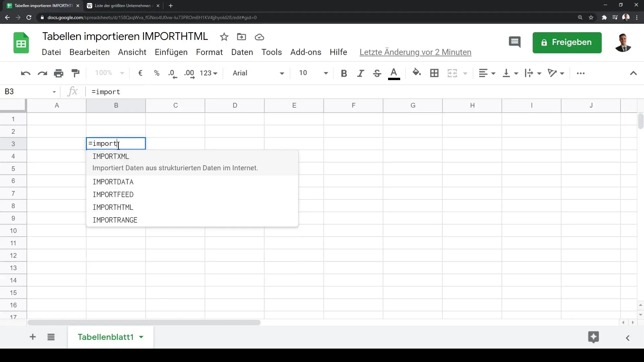Increase decimal places icon
Screen dimensions: 644x362
tap(189, 74)
